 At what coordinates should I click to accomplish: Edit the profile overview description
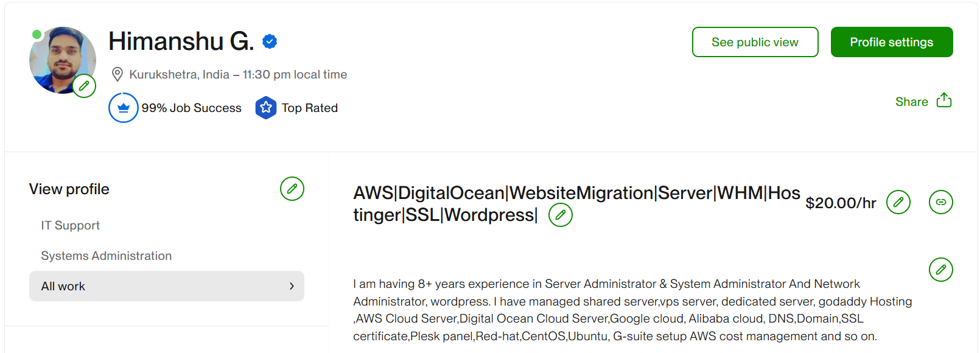point(941,270)
